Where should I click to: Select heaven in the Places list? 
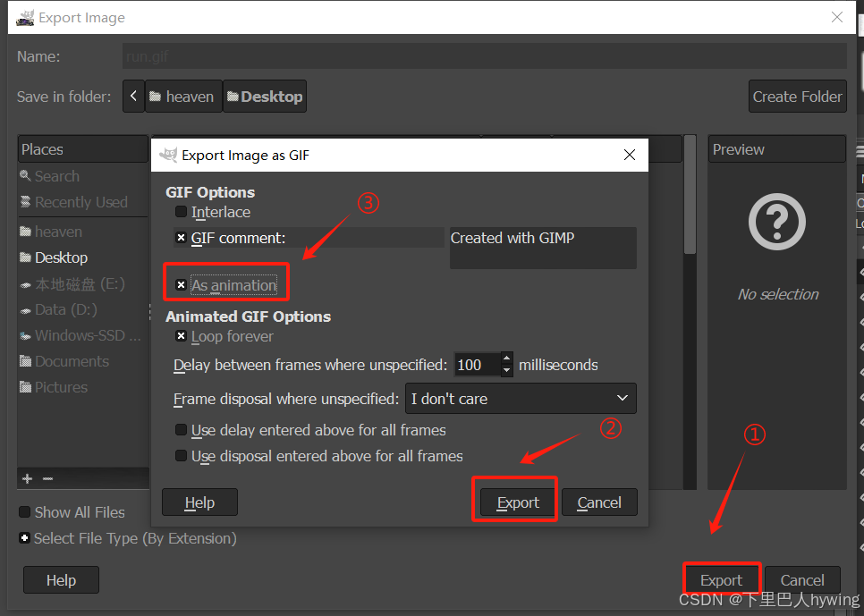(82, 232)
